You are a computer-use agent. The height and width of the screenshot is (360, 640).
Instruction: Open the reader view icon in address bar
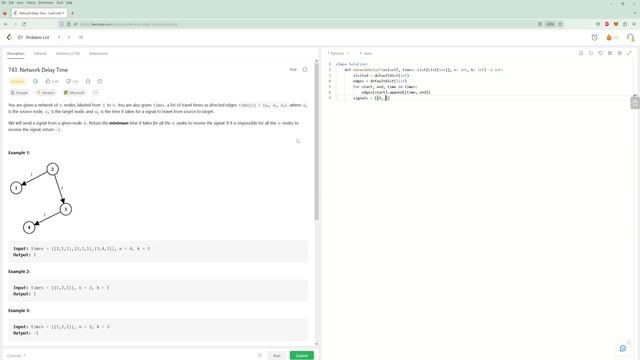pos(540,24)
